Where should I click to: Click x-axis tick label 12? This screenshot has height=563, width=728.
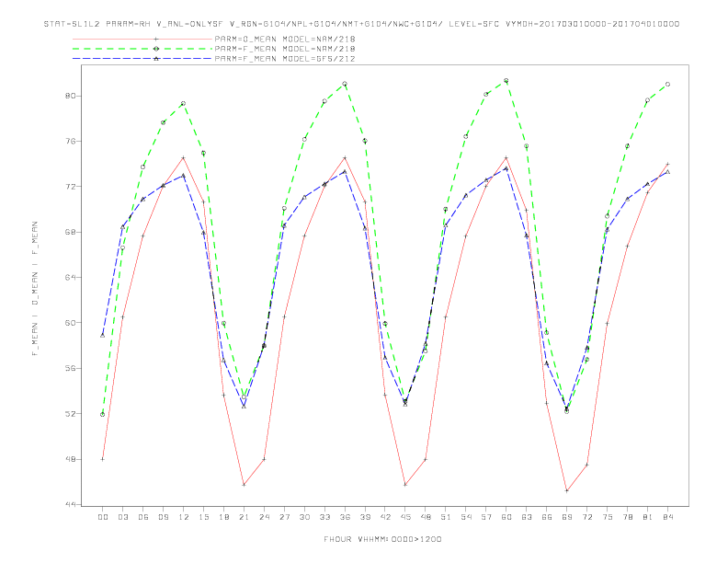pos(184,517)
